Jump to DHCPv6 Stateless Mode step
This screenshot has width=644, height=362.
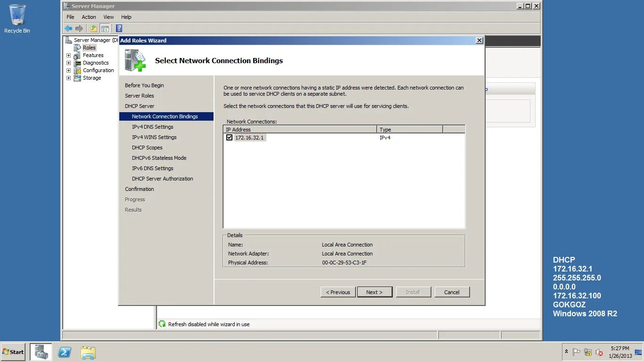tap(159, 158)
